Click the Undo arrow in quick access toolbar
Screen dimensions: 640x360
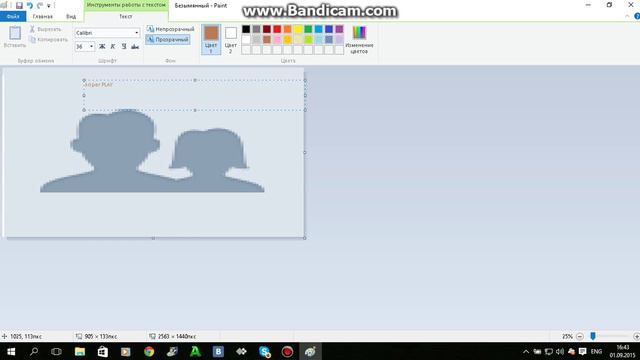tap(29, 6)
